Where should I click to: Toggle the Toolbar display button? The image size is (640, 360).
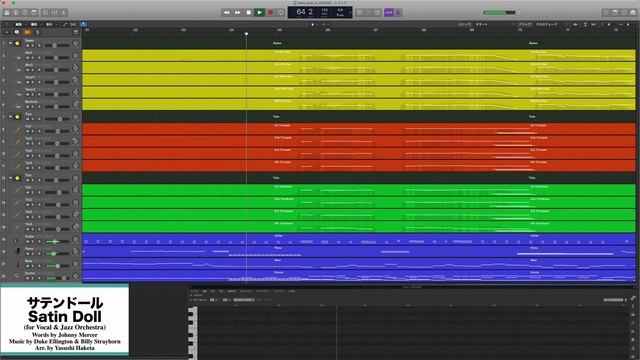(34, 13)
